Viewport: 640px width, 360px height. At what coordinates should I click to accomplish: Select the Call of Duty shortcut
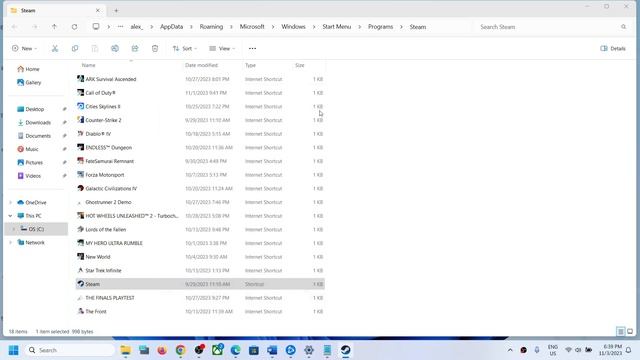[200, 93]
